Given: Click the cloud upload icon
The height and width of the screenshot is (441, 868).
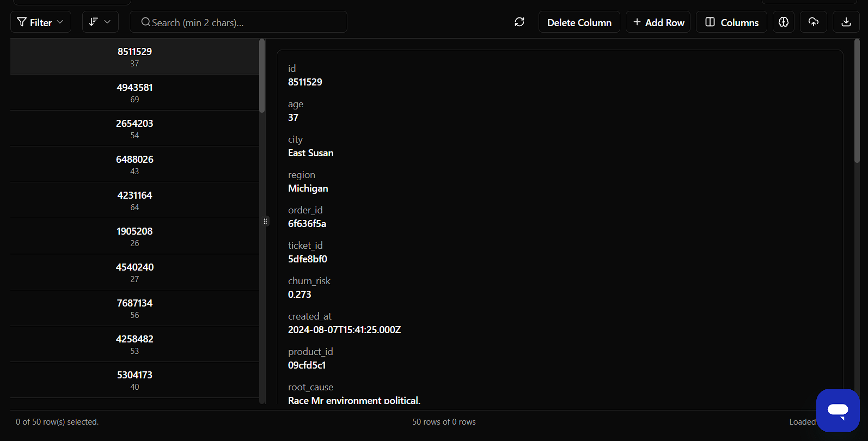Looking at the screenshot, I should 814,22.
